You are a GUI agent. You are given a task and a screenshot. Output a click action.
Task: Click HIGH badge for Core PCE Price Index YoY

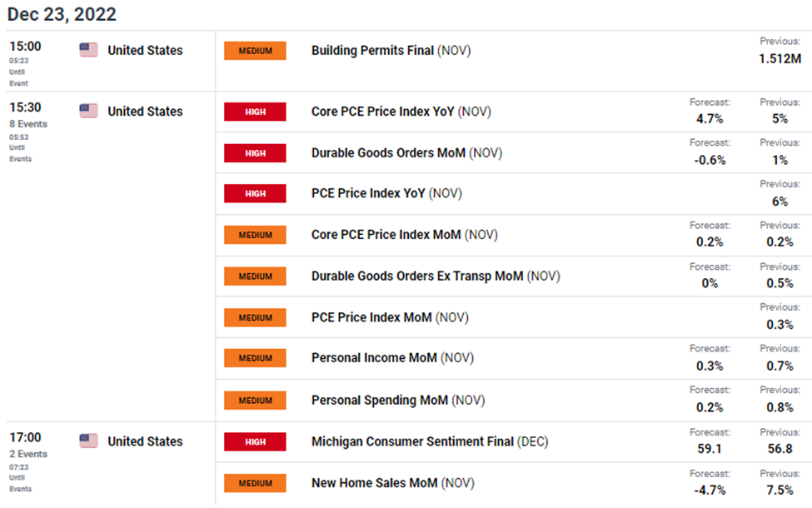coord(255,112)
